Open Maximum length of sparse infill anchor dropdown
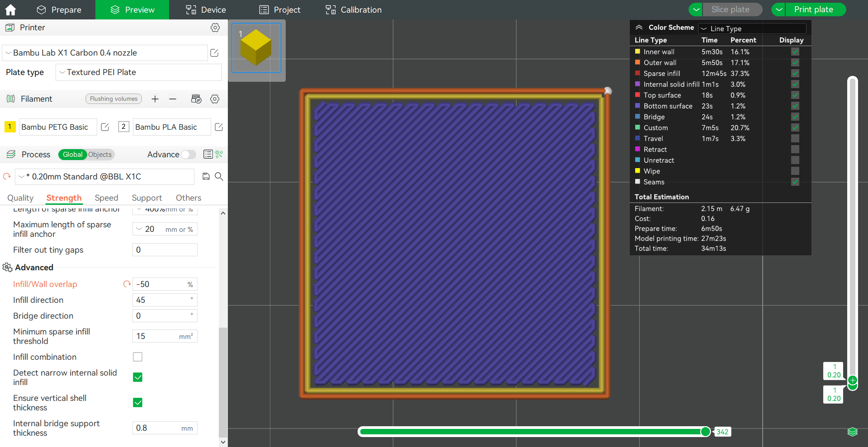The height and width of the screenshot is (447, 868). (x=139, y=229)
